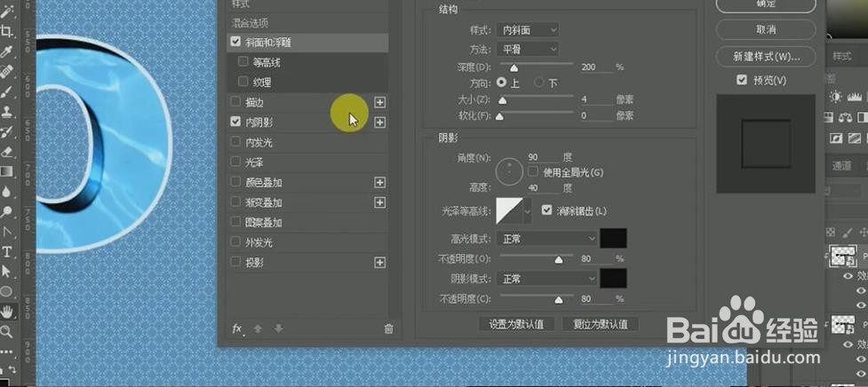Uncheck 消除锯齿 option
Screen dimensions: 868x387
click(547, 210)
